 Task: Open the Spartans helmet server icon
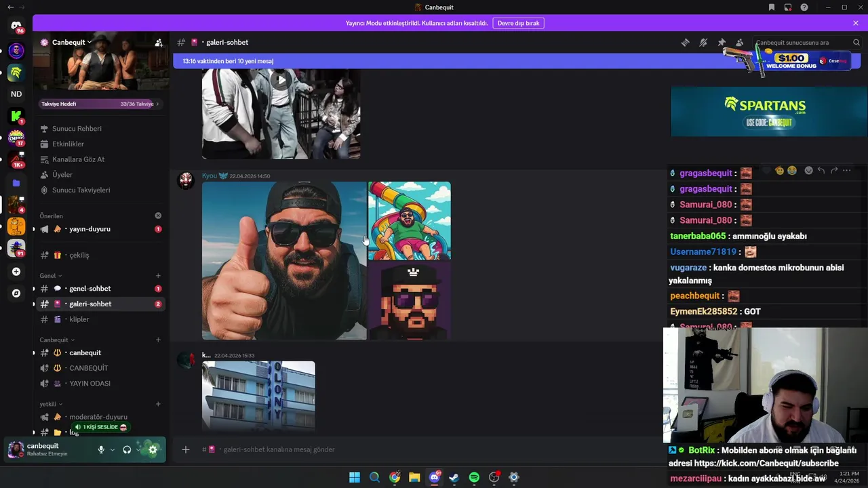click(x=16, y=73)
